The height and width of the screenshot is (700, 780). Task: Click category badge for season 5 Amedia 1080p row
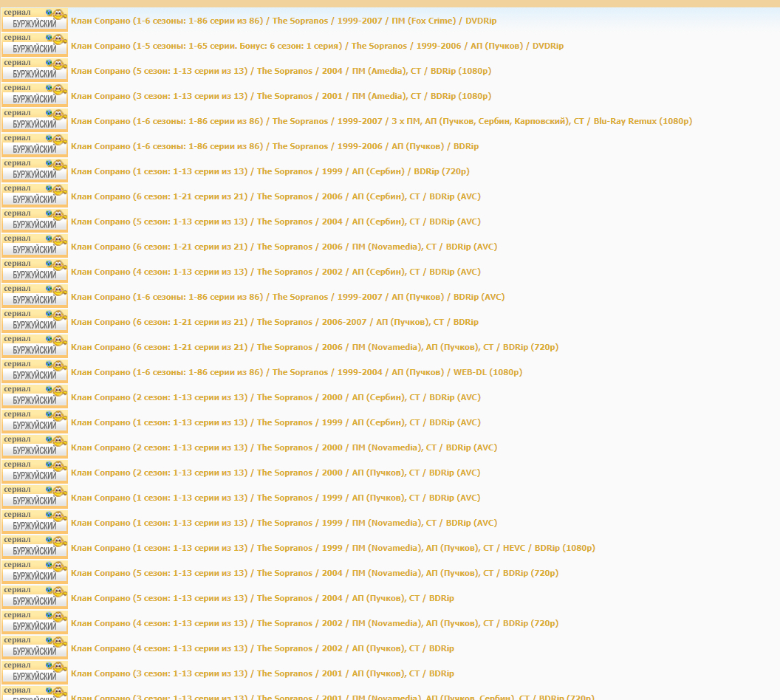click(x=34, y=70)
